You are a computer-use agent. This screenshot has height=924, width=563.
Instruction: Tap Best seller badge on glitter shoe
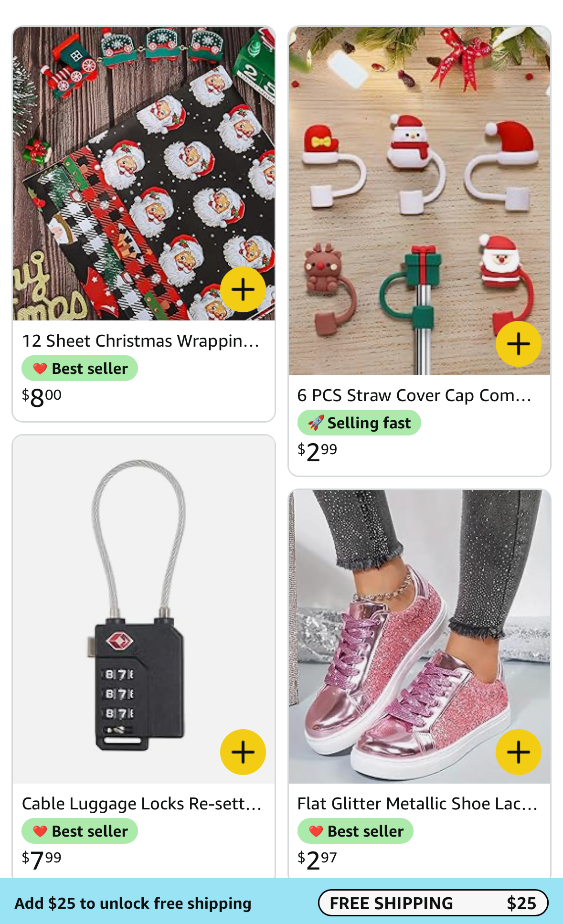(x=355, y=831)
